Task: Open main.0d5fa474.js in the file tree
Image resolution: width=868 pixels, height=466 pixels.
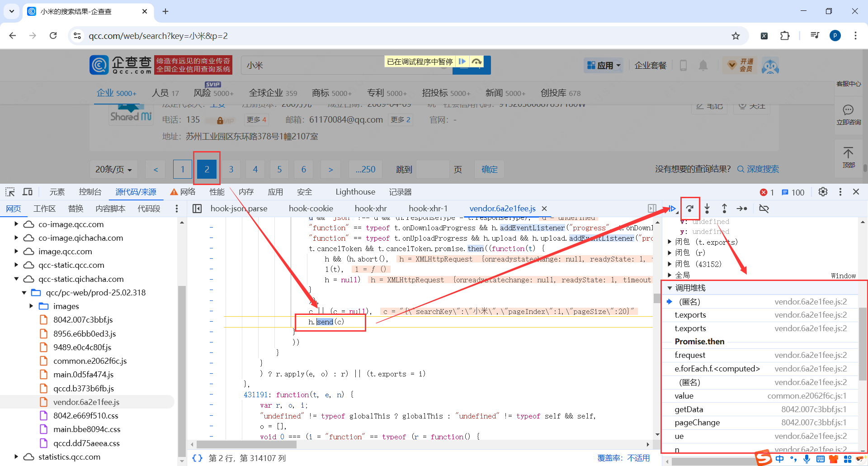Action: point(83,375)
